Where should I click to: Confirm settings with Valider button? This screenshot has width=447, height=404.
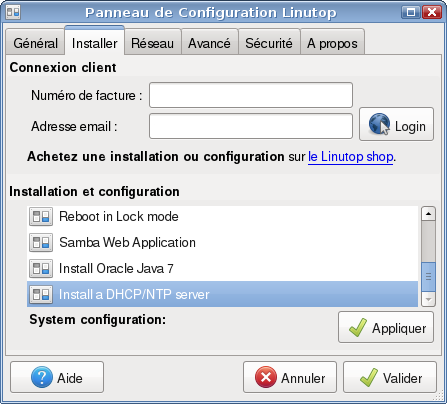[x=390, y=377]
